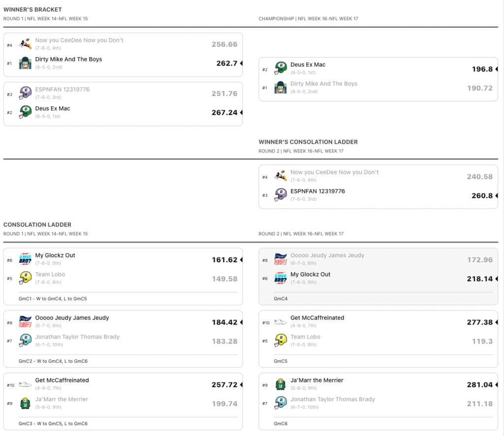This screenshot has width=504, height=436.
Task: Click Ja'Marr the Merrier jersey icon in GmC6
Action: tap(281, 384)
